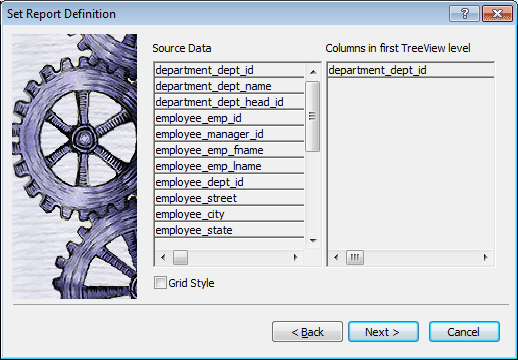Image resolution: width=518 pixels, height=360 pixels.
Task: Click Source Data horizontal scroll right arrow
Action: pyautogui.click(x=295, y=257)
